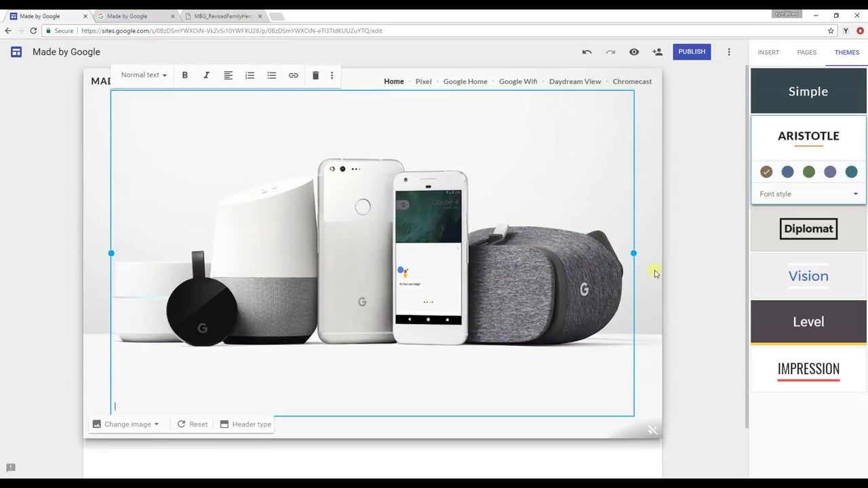Open the Google Sites home icon
This screenshot has height=488, width=868.
(16, 52)
